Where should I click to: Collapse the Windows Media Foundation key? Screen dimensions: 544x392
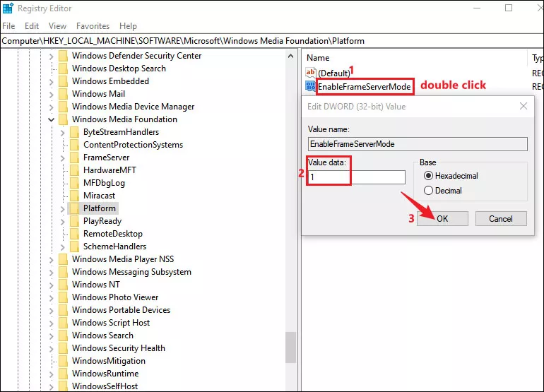(x=52, y=119)
